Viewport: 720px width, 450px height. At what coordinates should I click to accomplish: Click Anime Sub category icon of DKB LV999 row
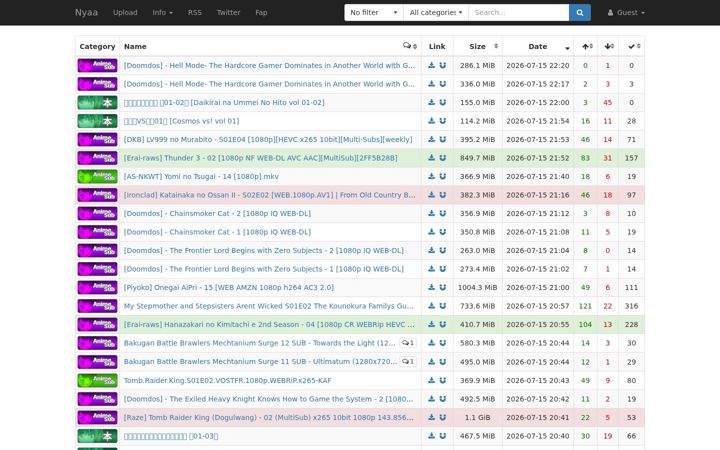(x=97, y=139)
